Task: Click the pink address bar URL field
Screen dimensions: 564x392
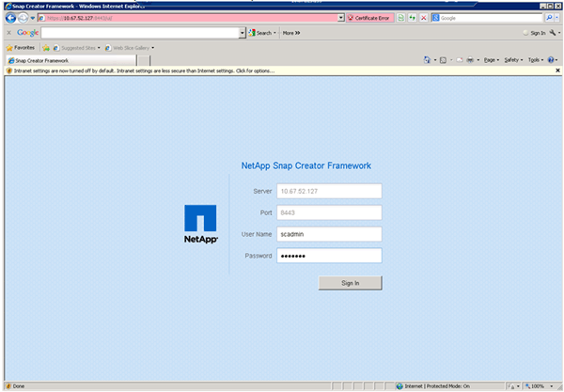Action: (188, 18)
